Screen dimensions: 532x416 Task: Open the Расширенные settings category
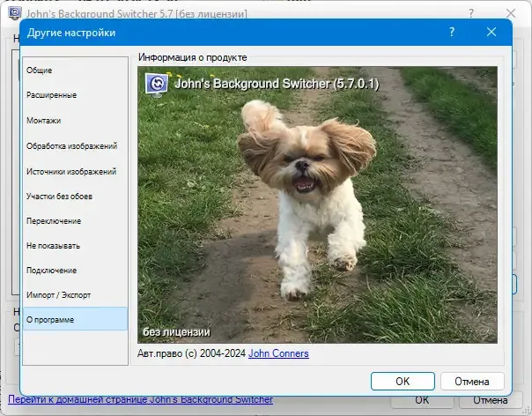tap(75, 95)
